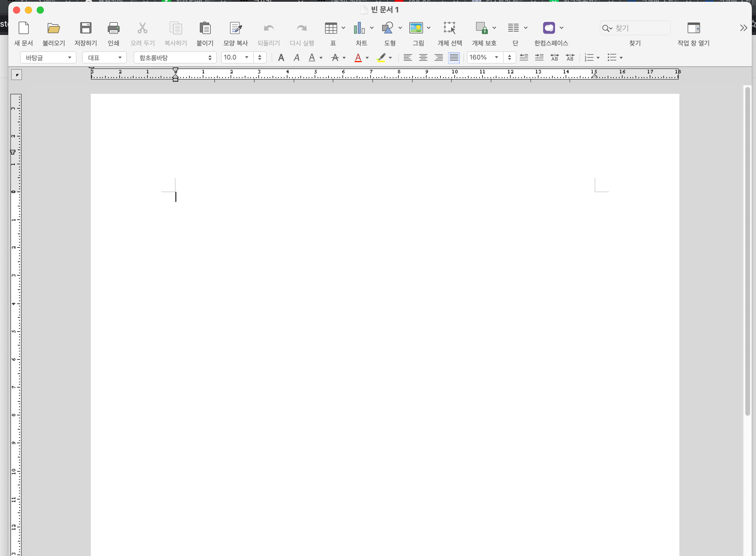Screen dimensions: 756x556
Task: Open the numbered list dropdown arrow
Action: [598, 58]
